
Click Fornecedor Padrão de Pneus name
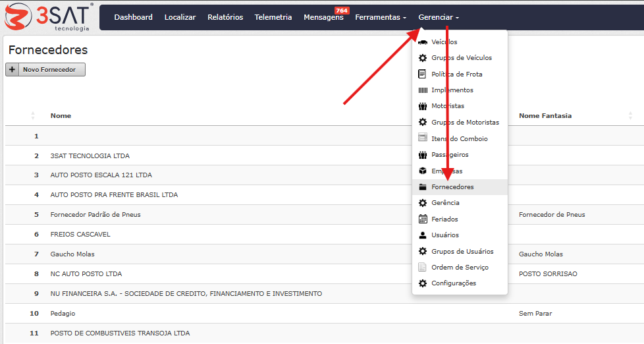95,215
